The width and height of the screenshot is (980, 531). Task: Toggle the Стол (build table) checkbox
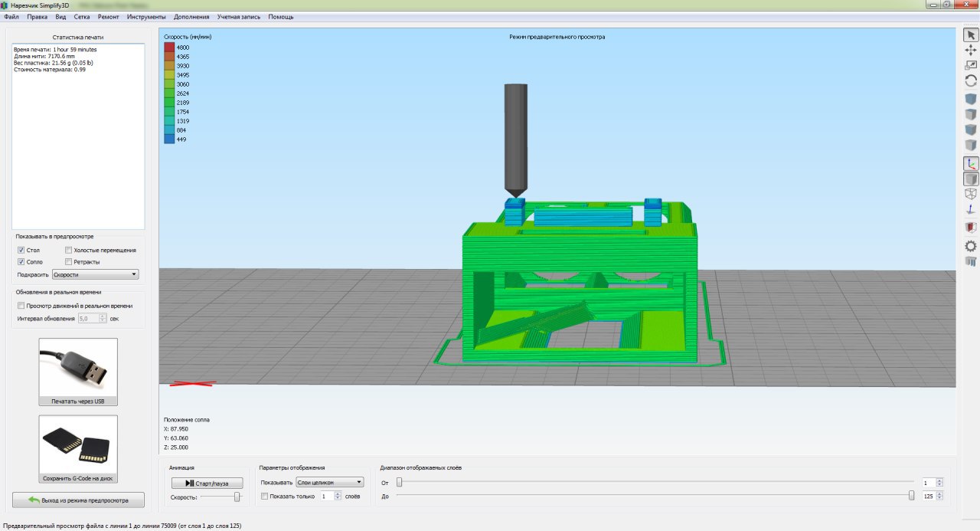point(21,250)
